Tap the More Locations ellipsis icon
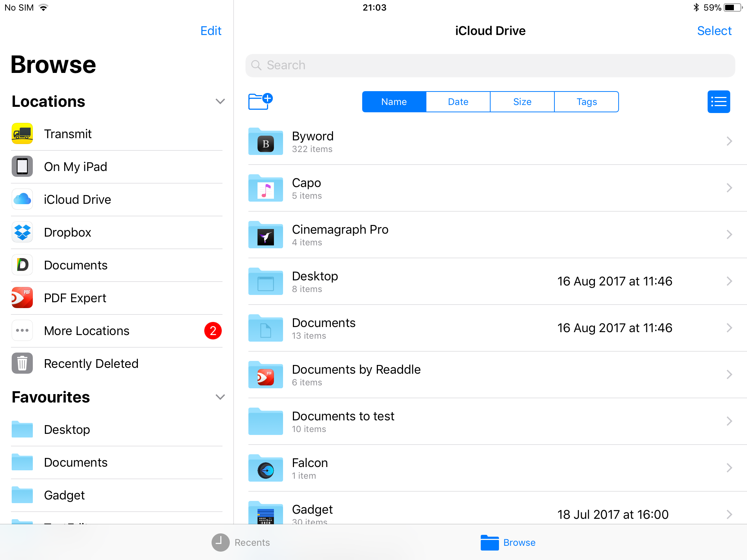 22,331
